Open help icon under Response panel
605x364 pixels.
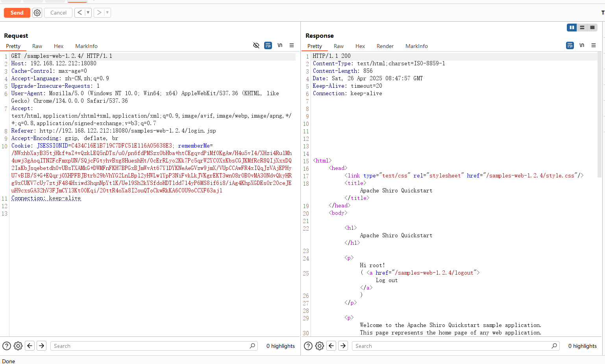pyautogui.click(x=308, y=346)
